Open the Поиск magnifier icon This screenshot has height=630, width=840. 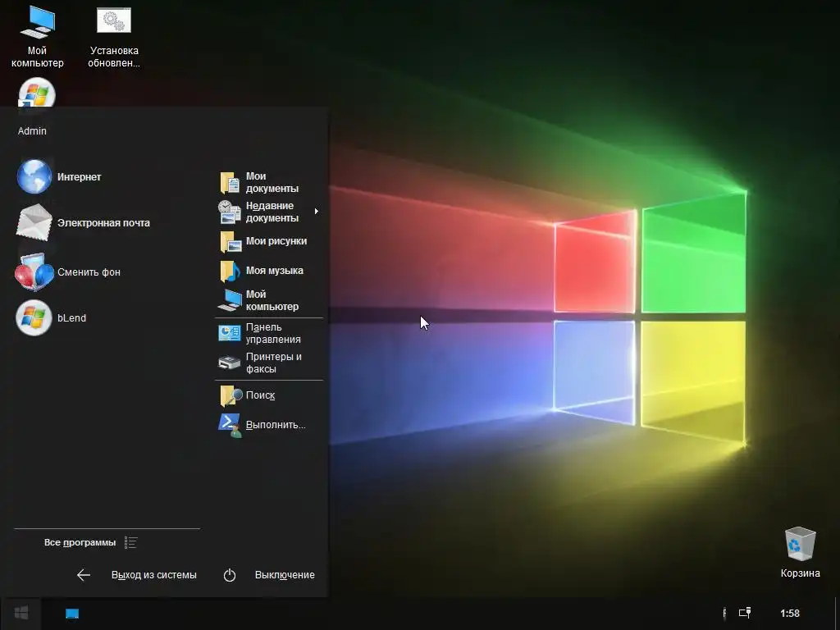(x=231, y=395)
